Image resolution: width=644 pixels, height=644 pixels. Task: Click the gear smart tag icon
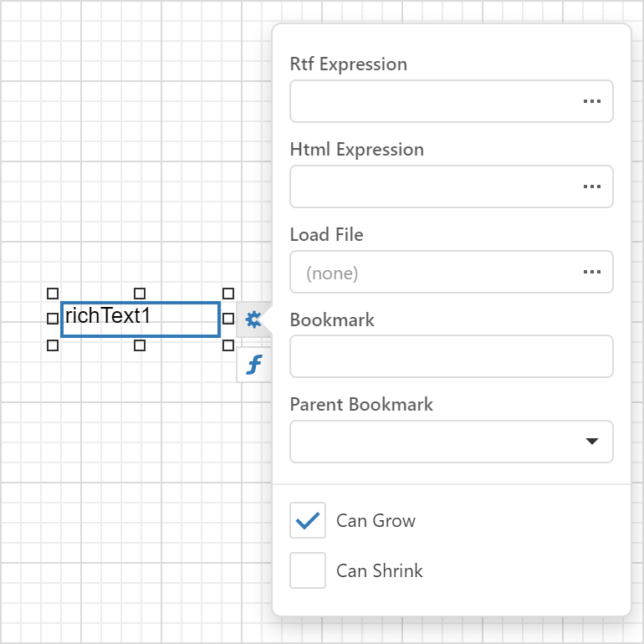tap(253, 319)
